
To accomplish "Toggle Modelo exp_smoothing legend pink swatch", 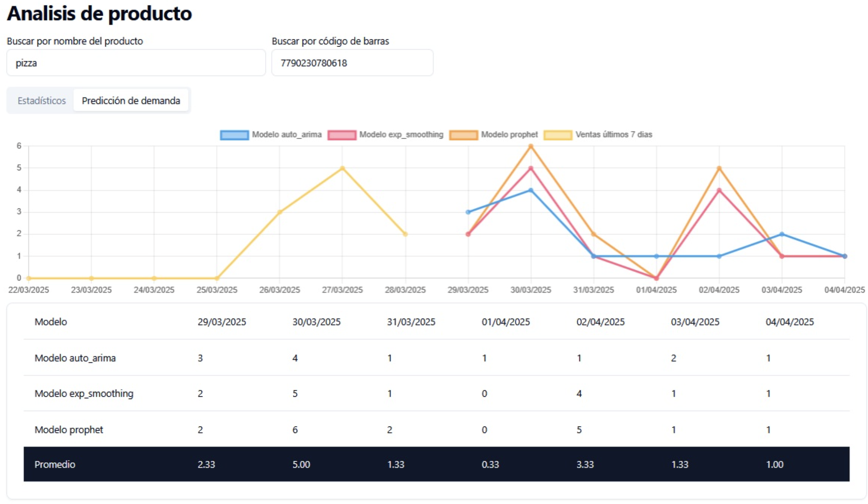I will (342, 135).
